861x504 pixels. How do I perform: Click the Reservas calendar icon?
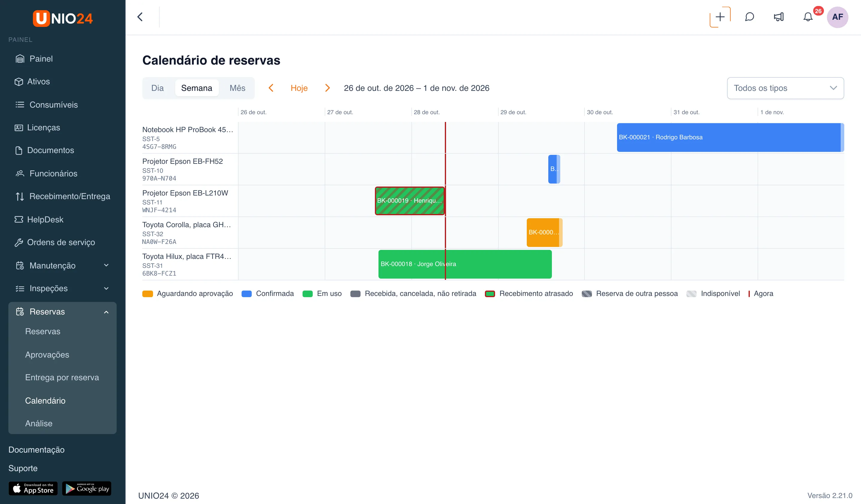pos(20,311)
